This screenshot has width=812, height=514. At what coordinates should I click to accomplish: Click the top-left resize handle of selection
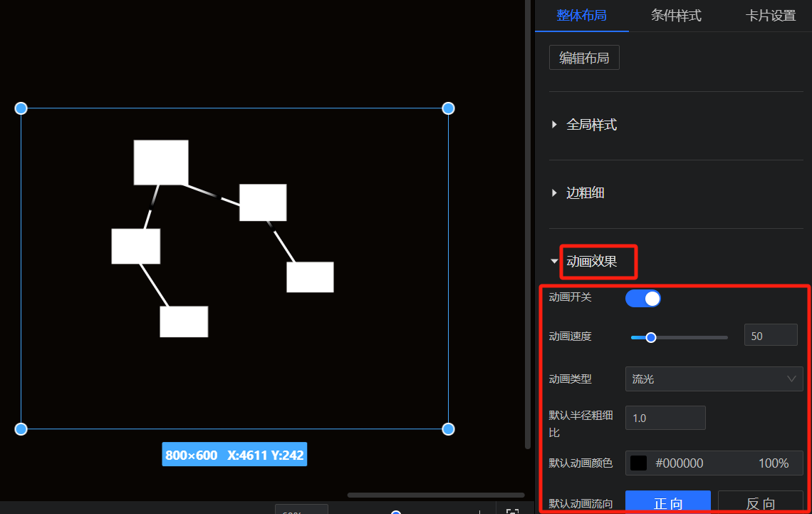[21, 108]
